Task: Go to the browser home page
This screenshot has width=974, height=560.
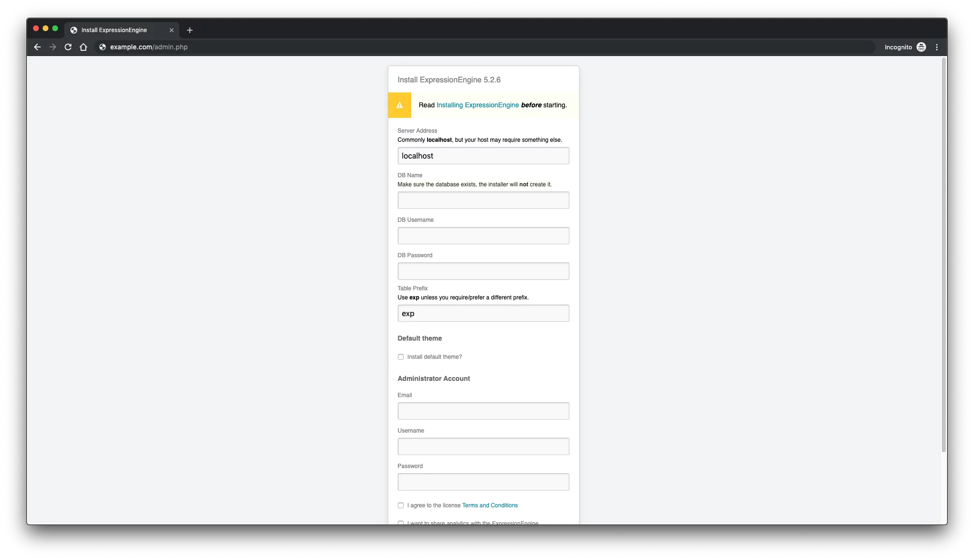Action: coord(83,47)
